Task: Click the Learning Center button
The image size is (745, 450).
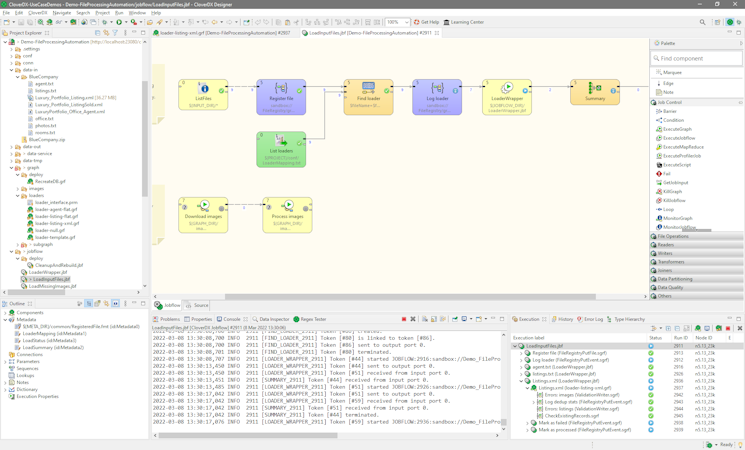Action: tap(465, 22)
